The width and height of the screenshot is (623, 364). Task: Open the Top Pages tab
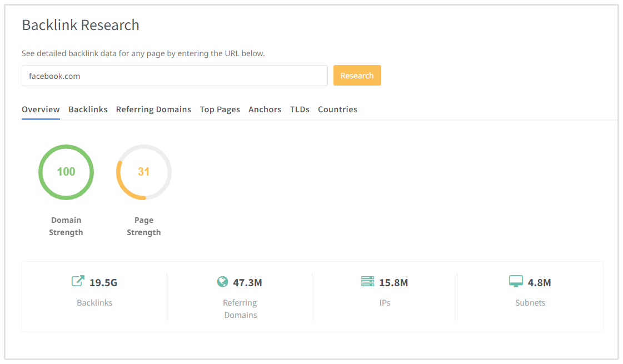click(x=220, y=109)
